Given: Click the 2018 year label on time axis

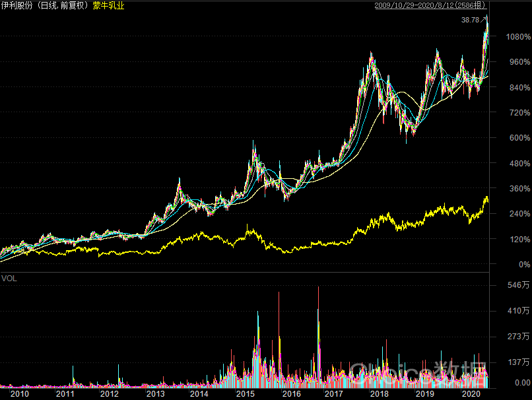Looking at the screenshot, I should tap(380, 393).
